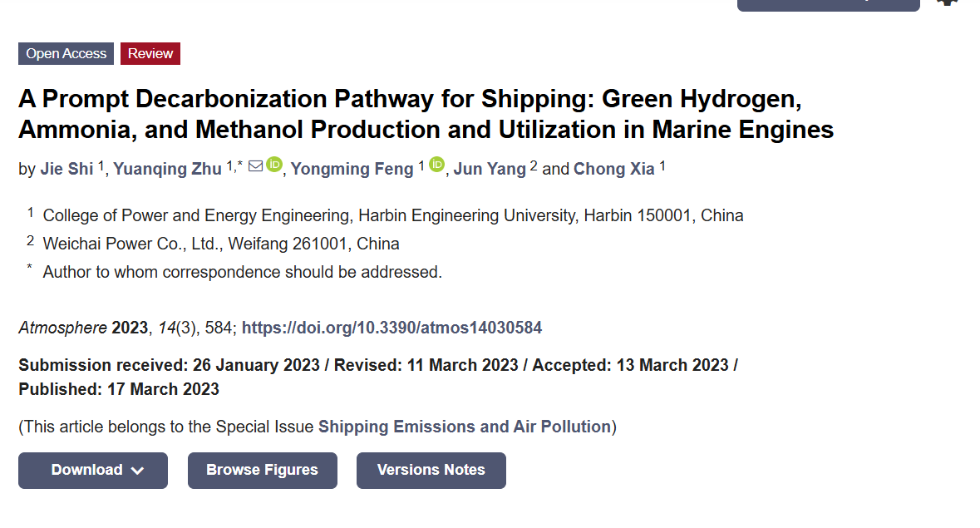Viewport: 980px width, 528px height.
Task: Expand the Download dropdown chevron
Action: click(137, 471)
